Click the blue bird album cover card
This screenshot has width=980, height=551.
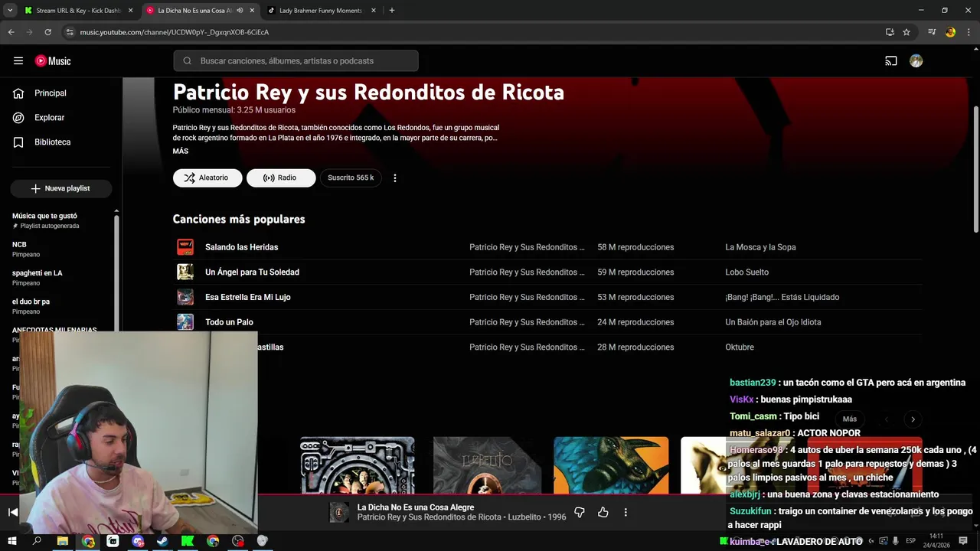[611, 465]
